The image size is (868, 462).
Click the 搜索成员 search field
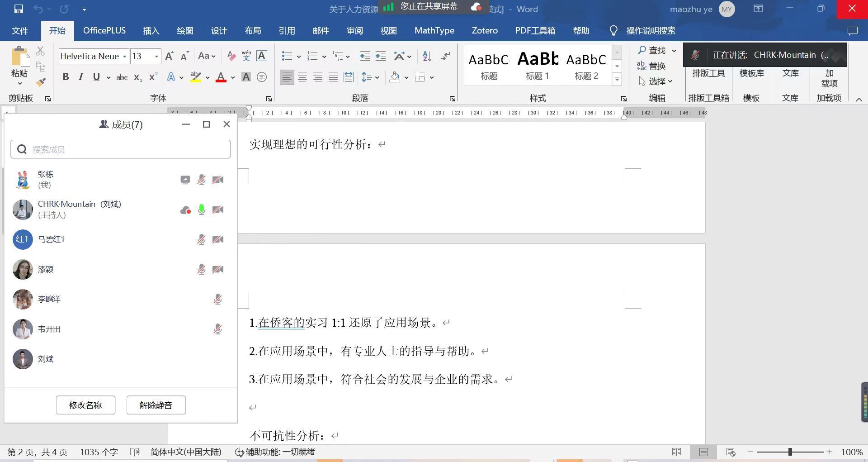(121, 149)
